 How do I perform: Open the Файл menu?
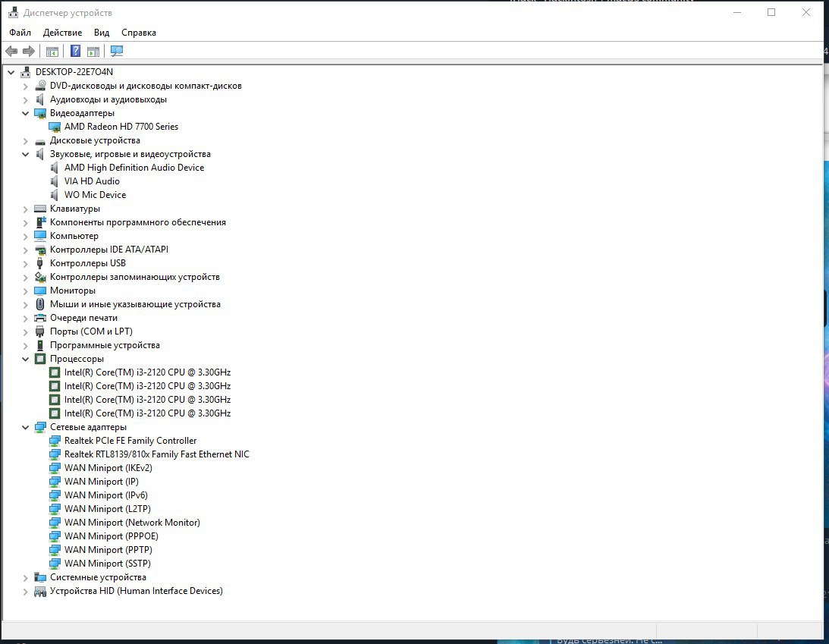coord(20,33)
